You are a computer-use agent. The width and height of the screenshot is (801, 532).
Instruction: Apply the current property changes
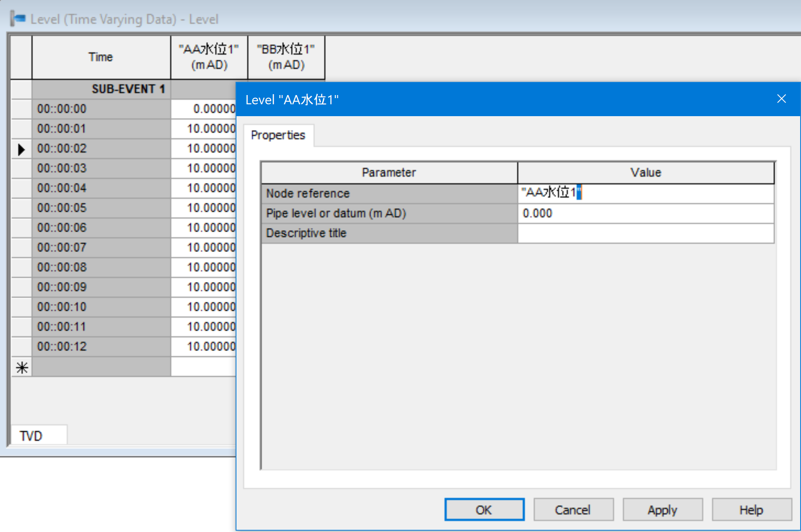pos(662,510)
